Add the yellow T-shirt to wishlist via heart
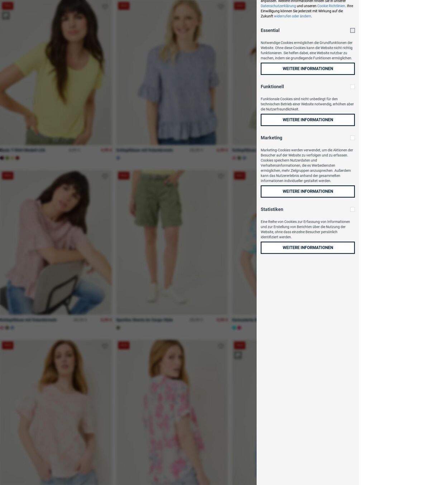The image size is (448, 485). point(105,6)
